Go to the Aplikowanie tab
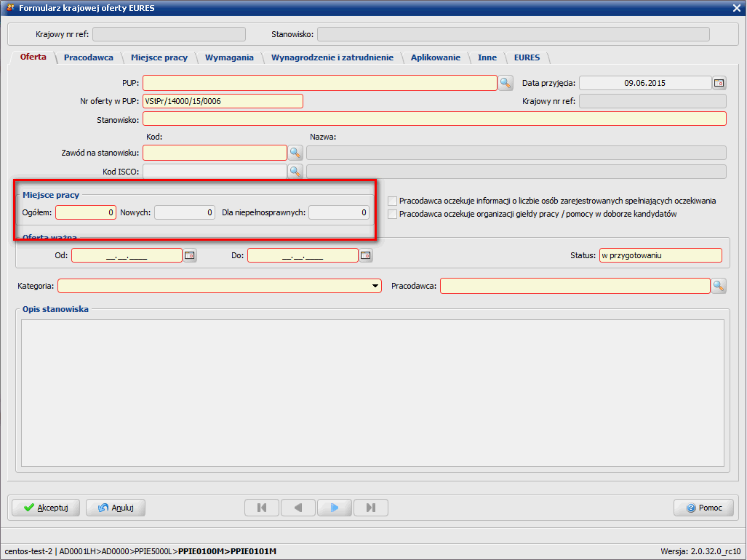 (436, 57)
